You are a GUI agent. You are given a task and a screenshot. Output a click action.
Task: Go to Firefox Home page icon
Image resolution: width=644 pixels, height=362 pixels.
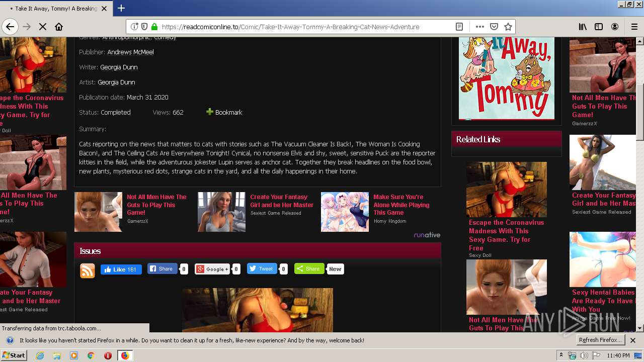point(59,27)
